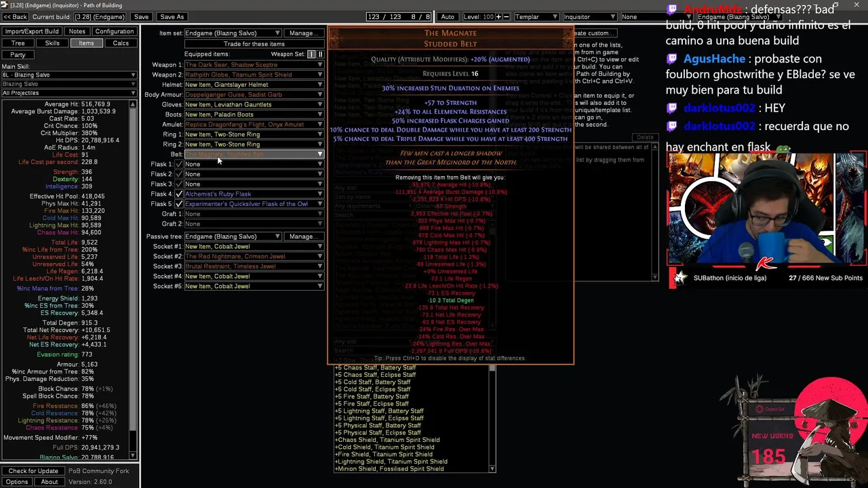Open the Notes tab
The width and height of the screenshot is (868, 488).
click(77, 32)
